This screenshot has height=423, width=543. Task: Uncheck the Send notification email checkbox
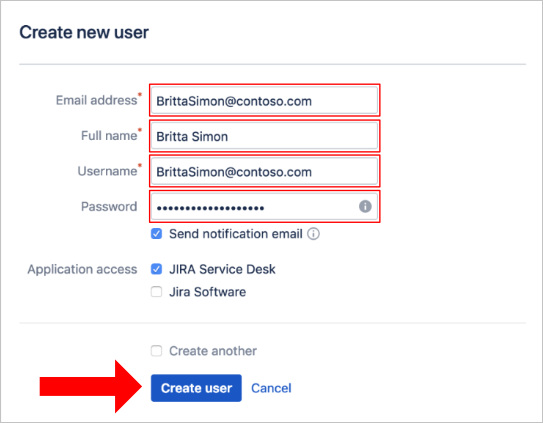156,234
